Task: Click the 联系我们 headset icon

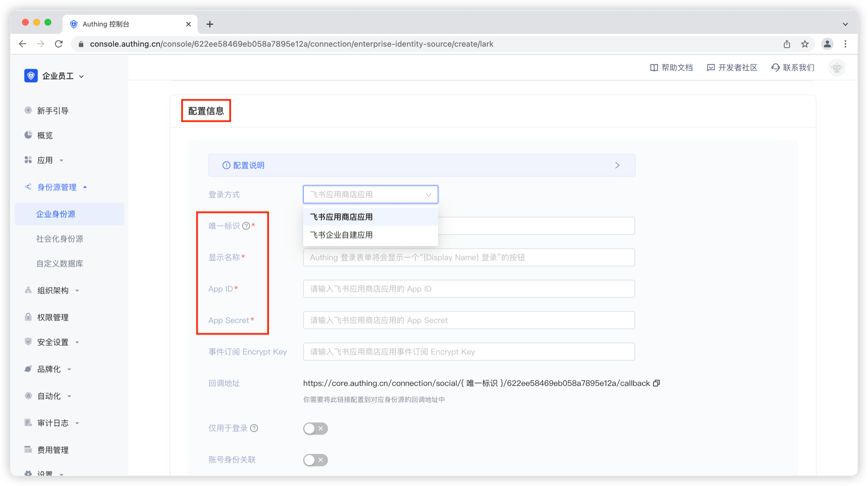Action: click(x=775, y=68)
